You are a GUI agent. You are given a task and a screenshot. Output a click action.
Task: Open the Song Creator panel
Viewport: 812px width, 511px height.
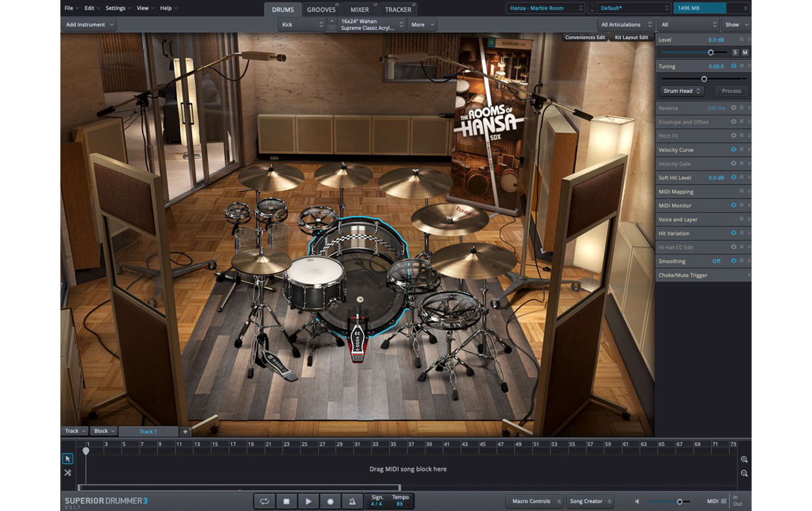coord(590,501)
